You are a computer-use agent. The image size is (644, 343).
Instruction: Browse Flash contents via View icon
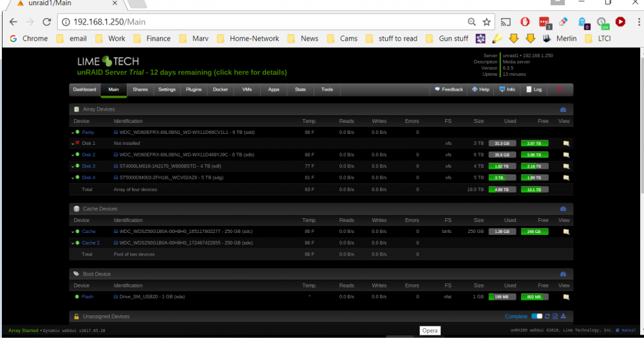coord(566,297)
